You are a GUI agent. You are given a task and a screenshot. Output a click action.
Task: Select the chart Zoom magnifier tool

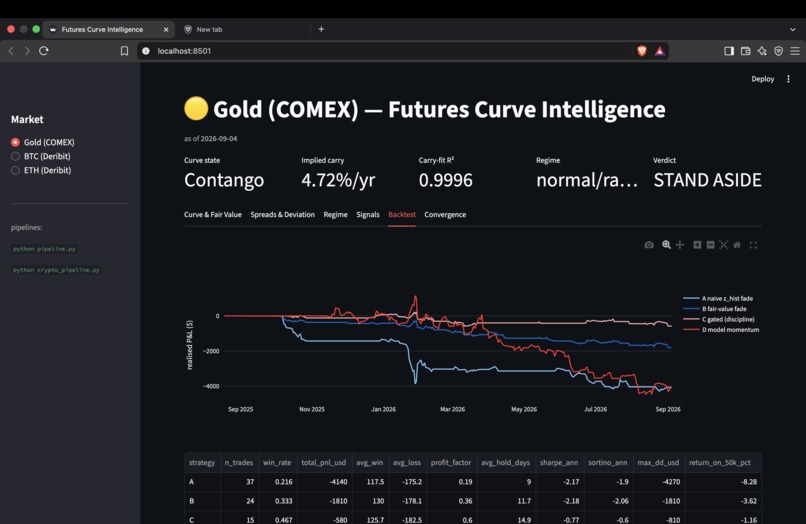pyautogui.click(x=666, y=245)
